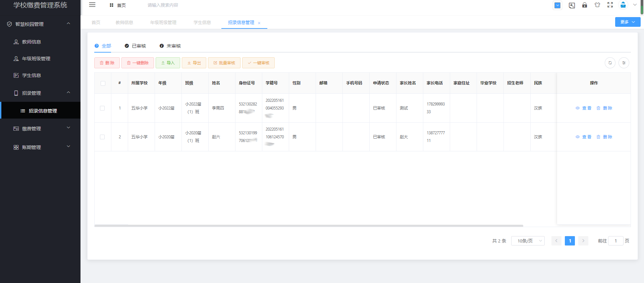Image resolution: width=644 pixels, height=283 pixels.
Task: Open the 学生信息 page tab
Action: click(x=202, y=22)
